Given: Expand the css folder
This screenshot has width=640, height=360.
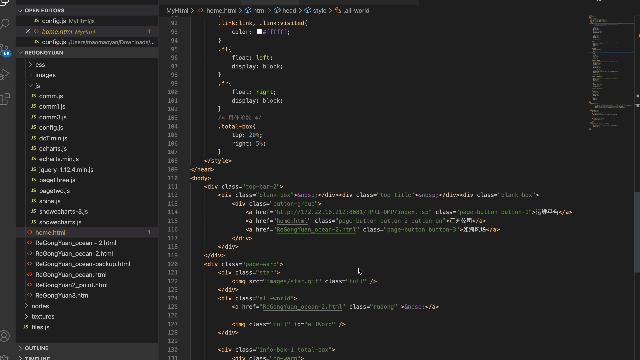Looking at the screenshot, I should click(40, 64).
